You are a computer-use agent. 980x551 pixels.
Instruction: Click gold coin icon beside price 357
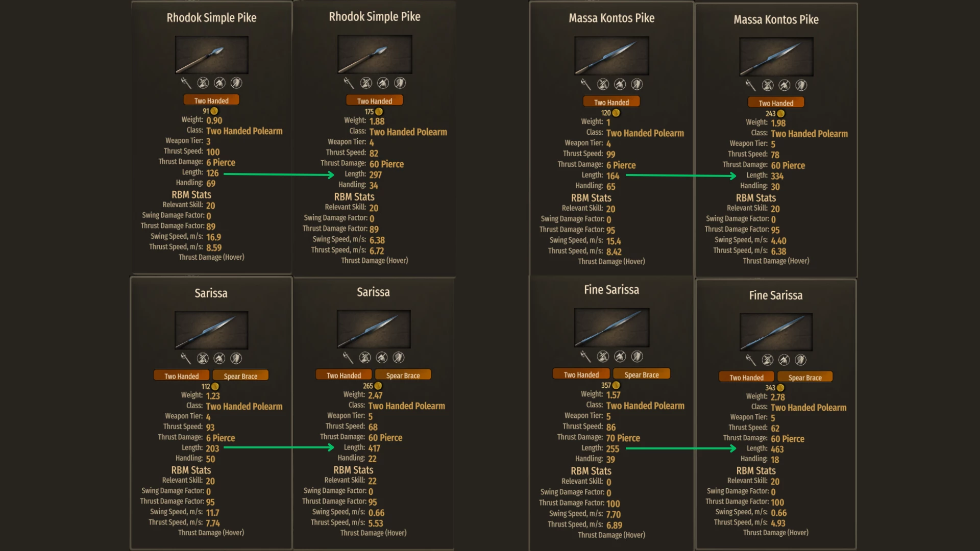[x=616, y=385]
